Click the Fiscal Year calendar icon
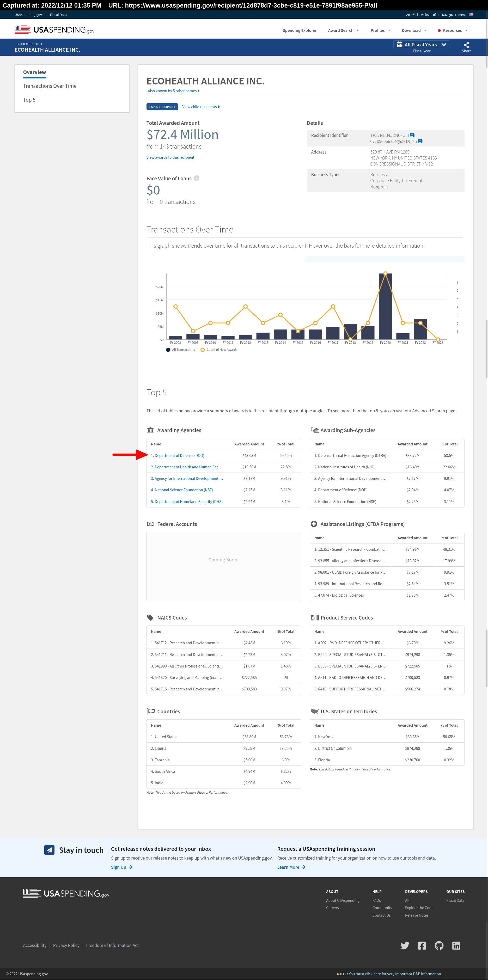Image resolution: width=488 pixels, height=980 pixels. pyautogui.click(x=399, y=45)
